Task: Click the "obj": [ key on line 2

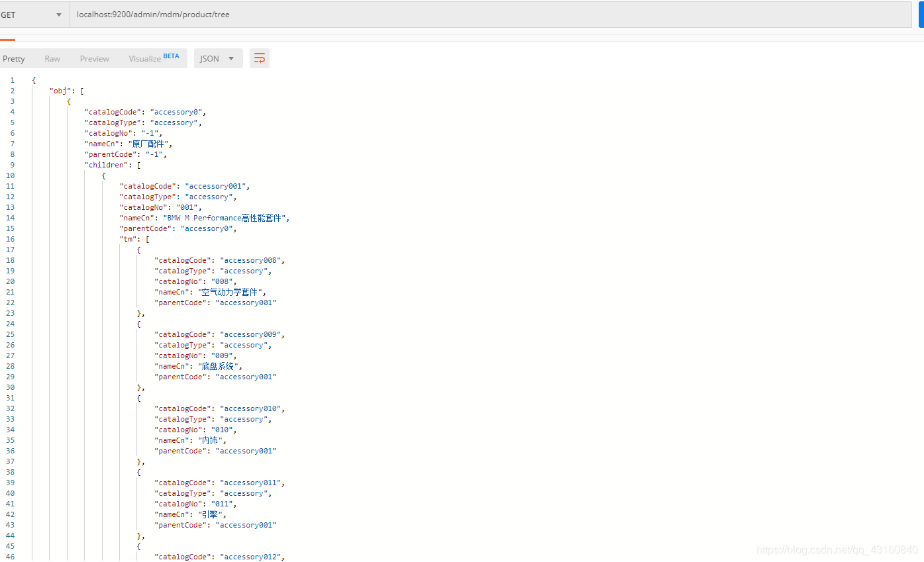Action: coord(66,91)
